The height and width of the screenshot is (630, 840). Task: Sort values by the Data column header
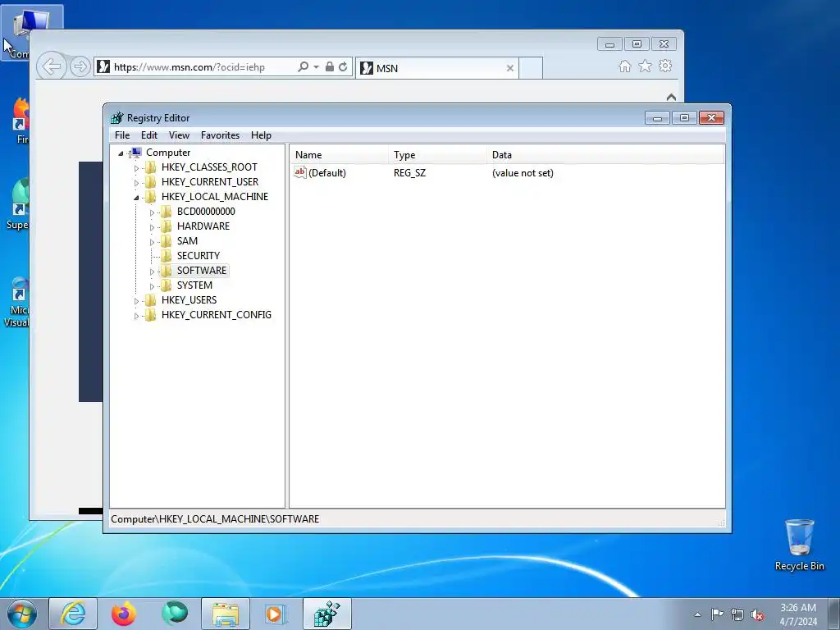[605, 155]
